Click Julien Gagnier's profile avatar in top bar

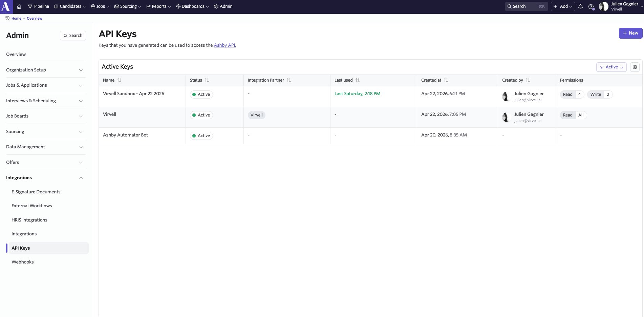point(603,6)
